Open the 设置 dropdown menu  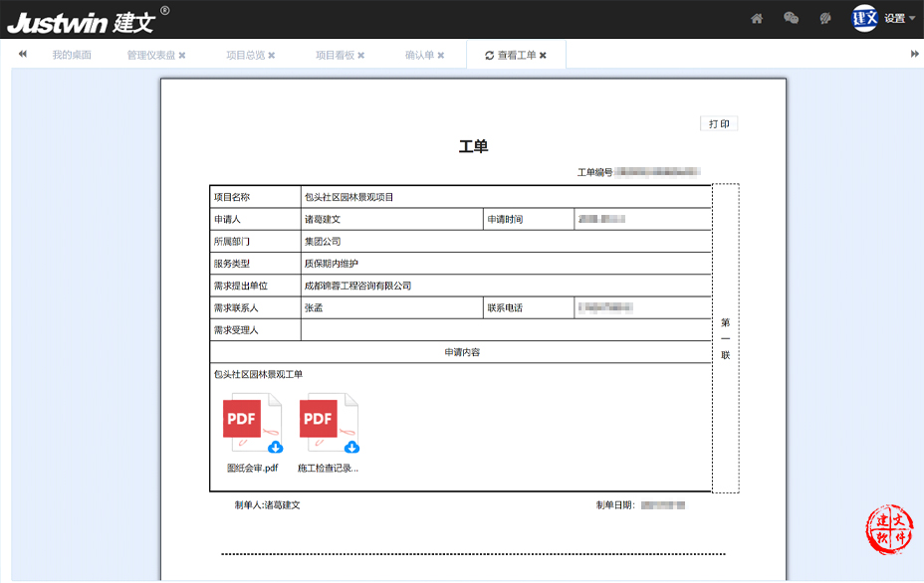pos(899,19)
